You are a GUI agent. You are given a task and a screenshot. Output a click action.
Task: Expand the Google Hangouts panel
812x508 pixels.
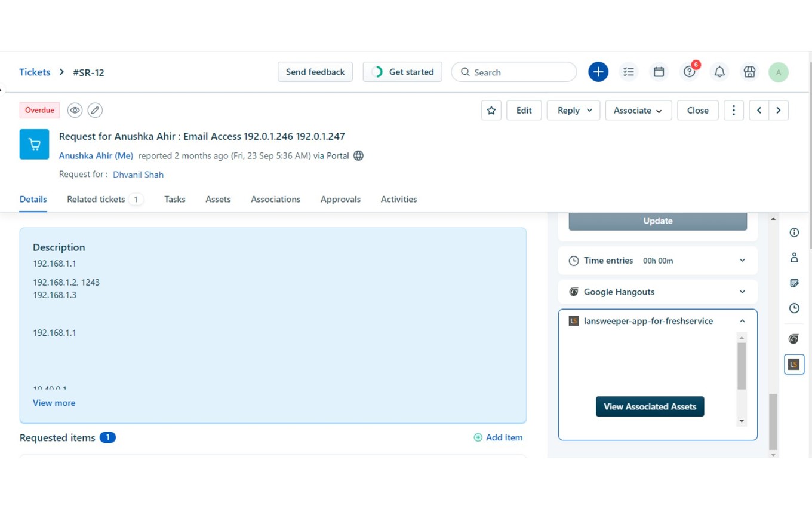click(x=742, y=292)
